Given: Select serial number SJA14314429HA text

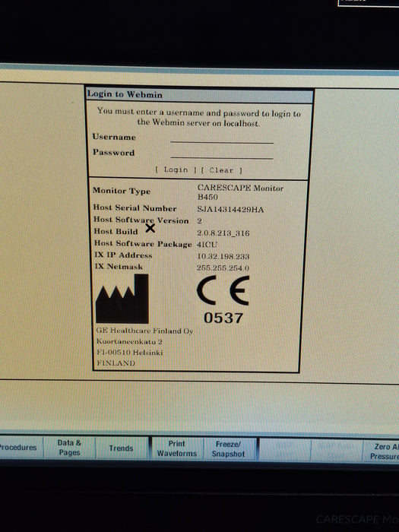Looking at the screenshot, I should 230,209.
